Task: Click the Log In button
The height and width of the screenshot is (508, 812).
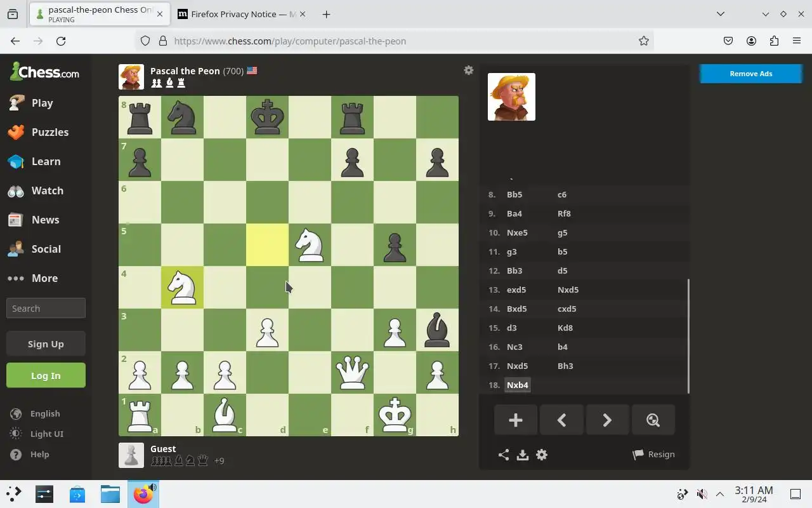Action: [46, 375]
